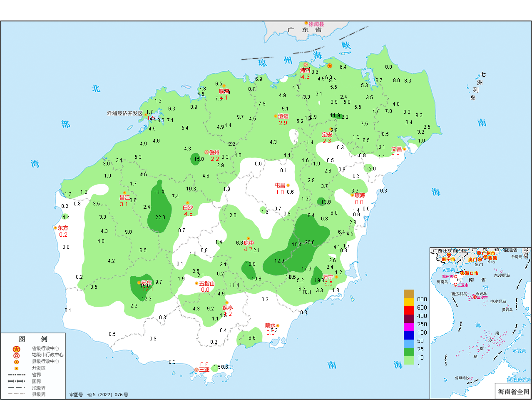Click the 省级行政中心 legend star icon
Screen dimensions: 532x400
click(x=16, y=349)
